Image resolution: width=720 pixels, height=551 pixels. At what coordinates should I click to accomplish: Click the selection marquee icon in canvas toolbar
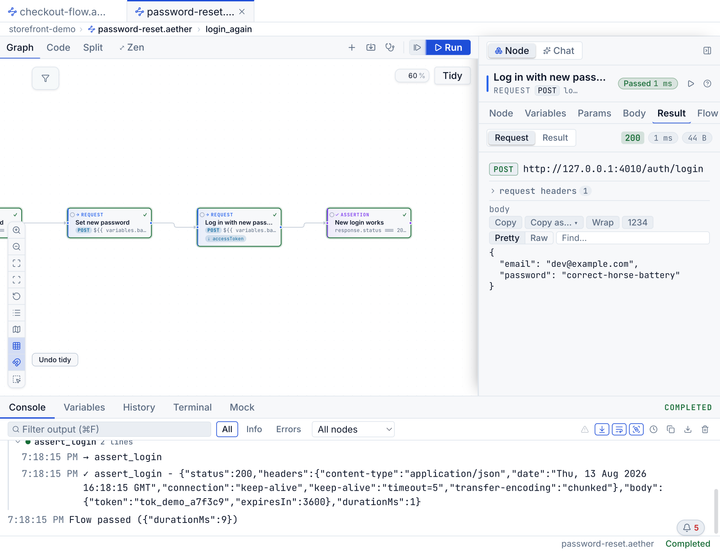(x=17, y=379)
